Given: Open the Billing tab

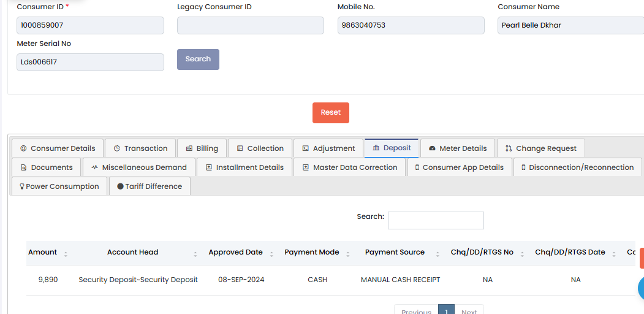Looking at the screenshot, I should pyautogui.click(x=202, y=148).
